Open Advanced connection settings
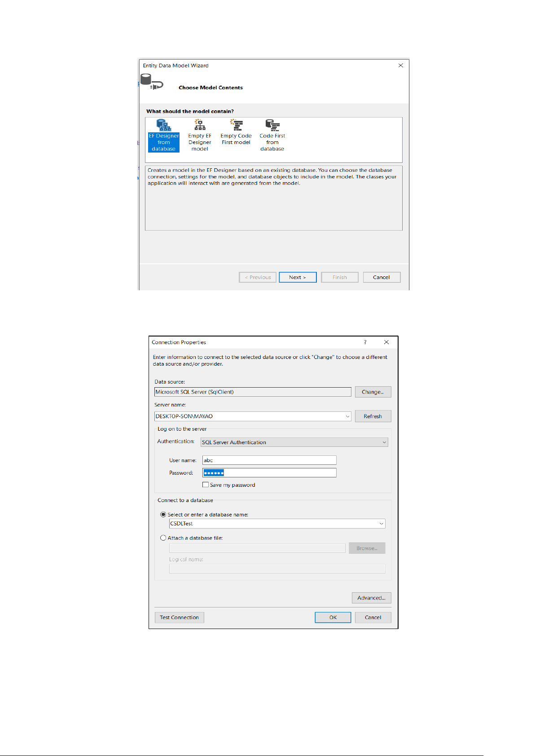Screen dimensions: 535x756 point(371,598)
